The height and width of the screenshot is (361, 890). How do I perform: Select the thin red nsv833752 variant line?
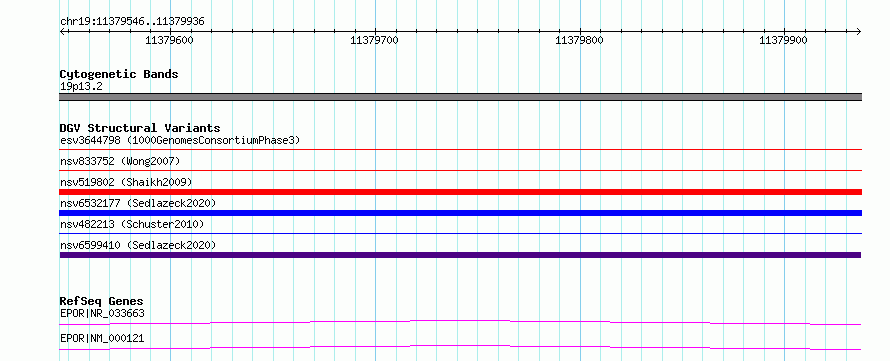click(x=460, y=170)
